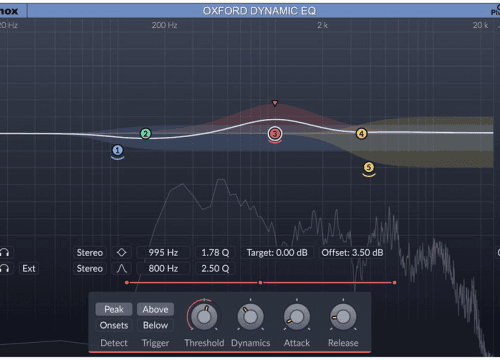Image resolution: width=500 pixels, height=360 pixels.
Task: Click the right handle of red range line
Action: coord(395,283)
